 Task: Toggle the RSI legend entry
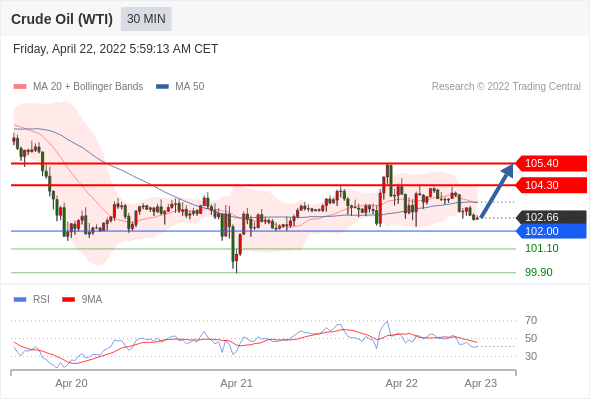pyautogui.click(x=32, y=300)
